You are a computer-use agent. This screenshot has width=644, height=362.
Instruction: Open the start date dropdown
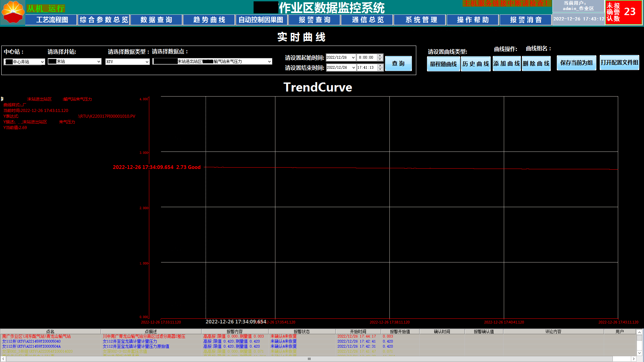tap(353, 58)
